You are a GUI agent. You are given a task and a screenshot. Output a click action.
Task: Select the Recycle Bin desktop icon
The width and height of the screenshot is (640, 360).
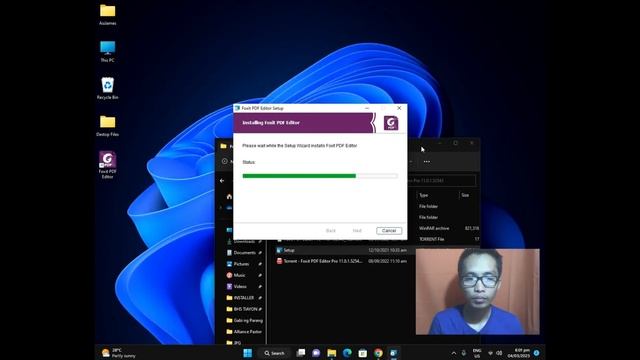pyautogui.click(x=107, y=89)
